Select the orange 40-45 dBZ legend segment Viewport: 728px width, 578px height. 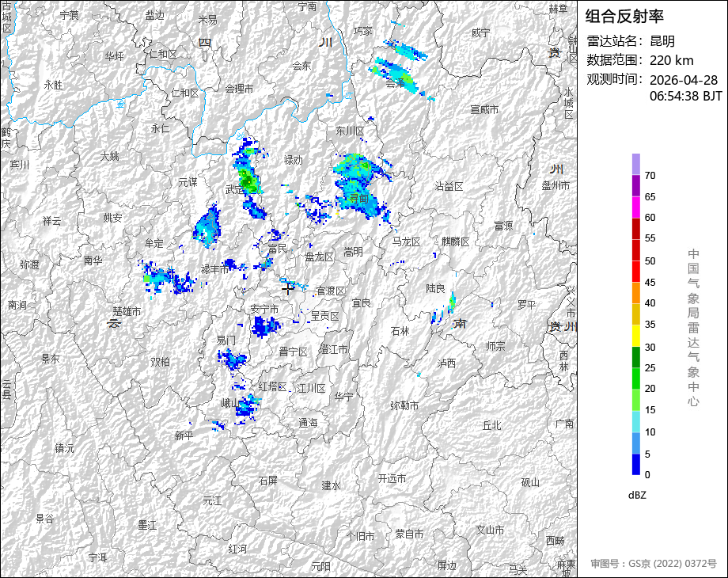[635, 293]
